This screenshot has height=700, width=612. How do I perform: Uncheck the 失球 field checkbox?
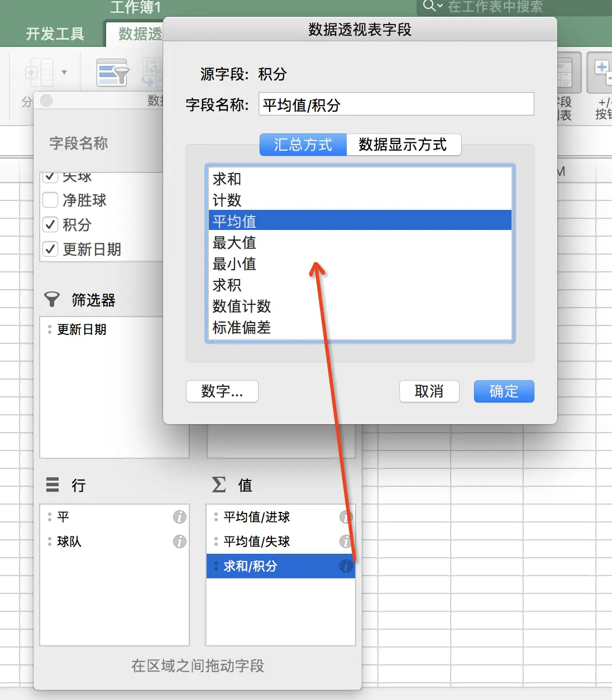[50, 177]
